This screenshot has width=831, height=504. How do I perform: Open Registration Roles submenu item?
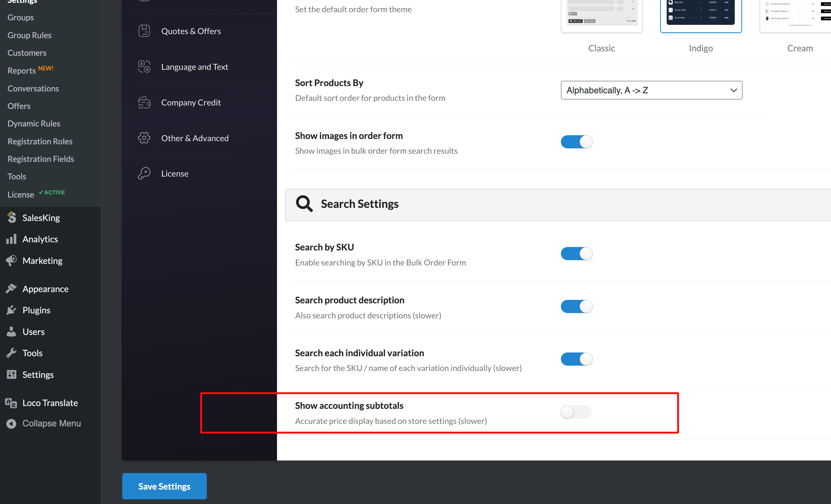40,141
